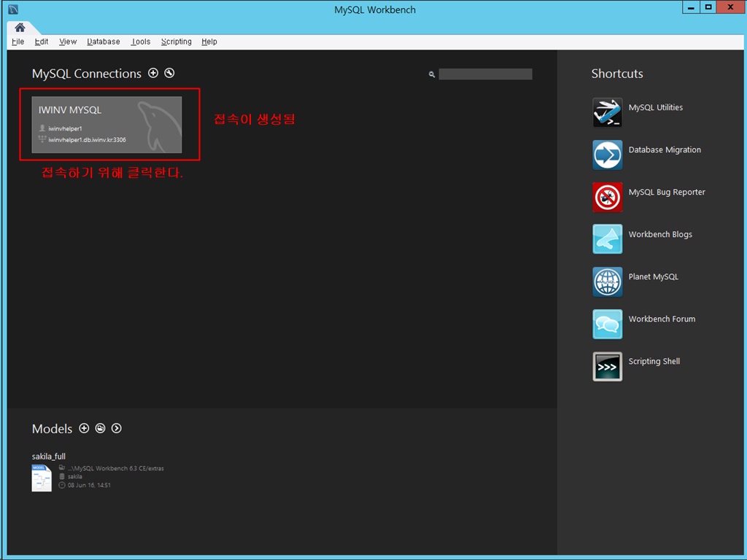747x560 pixels.
Task: Launch Scripting Shell icon
Action: coord(608,366)
